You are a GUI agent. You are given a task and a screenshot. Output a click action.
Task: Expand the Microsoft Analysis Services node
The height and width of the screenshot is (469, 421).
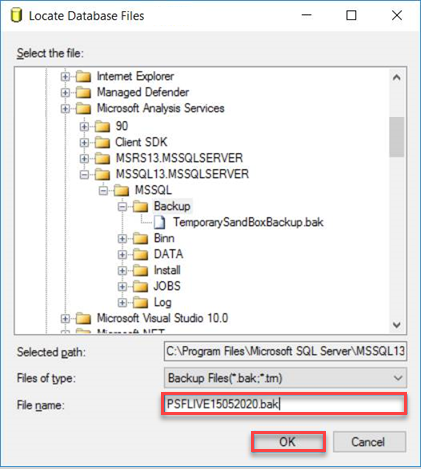coord(65,108)
